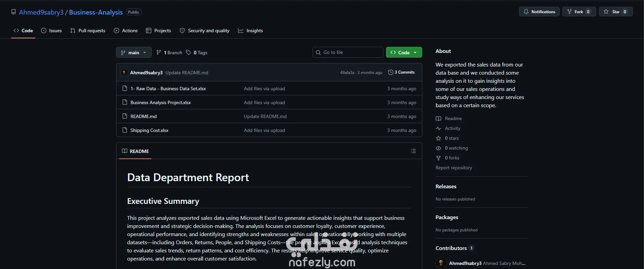Click the star icon beside 0 stars
The width and height of the screenshot is (644, 269).
(x=438, y=138)
